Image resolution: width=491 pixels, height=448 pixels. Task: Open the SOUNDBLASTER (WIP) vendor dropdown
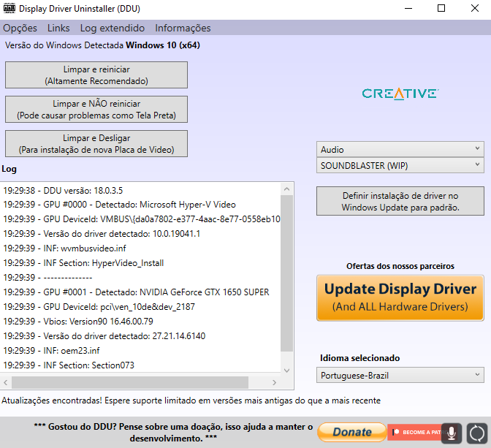tap(400, 165)
